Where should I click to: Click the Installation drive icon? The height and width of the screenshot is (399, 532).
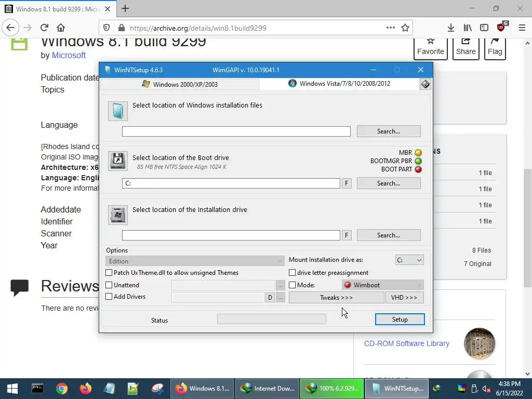point(118,215)
